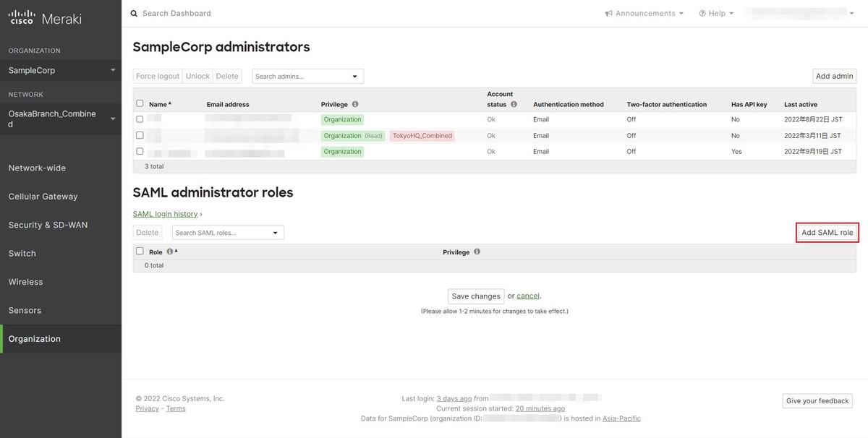Click the Give your feedback button

coord(818,401)
